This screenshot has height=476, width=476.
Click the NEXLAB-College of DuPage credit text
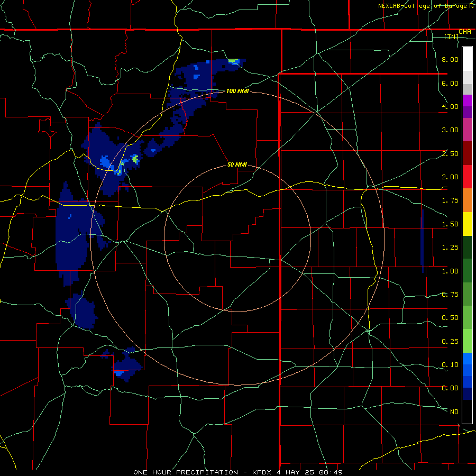click(x=425, y=6)
